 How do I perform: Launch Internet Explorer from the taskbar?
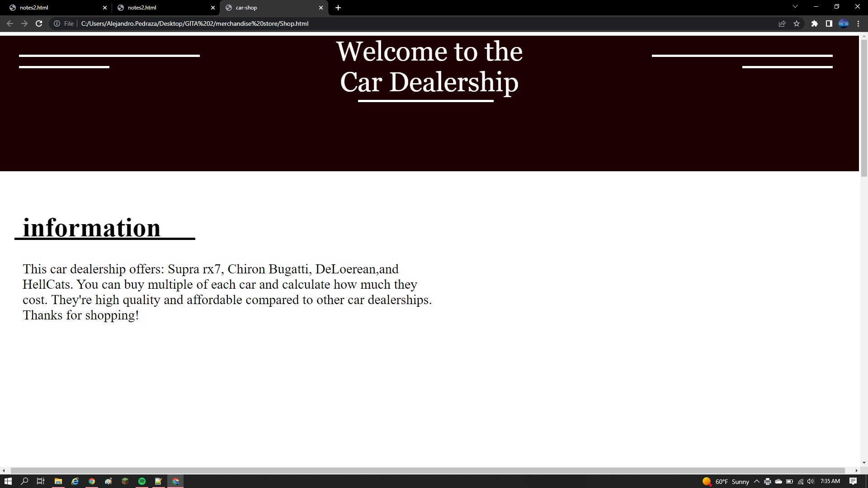[x=75, y=481]
